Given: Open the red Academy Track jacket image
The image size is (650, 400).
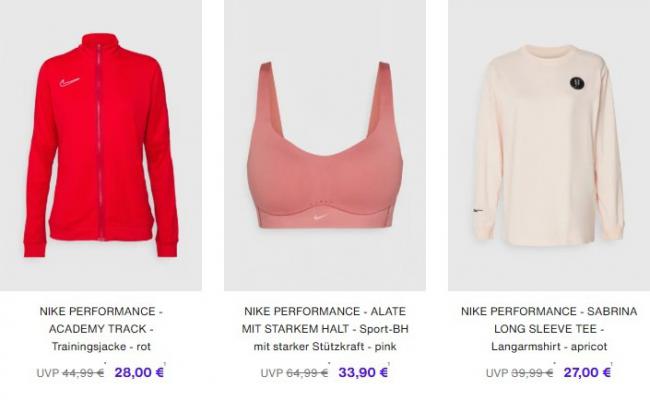Looking at the screenshot, I should point(101,145).
